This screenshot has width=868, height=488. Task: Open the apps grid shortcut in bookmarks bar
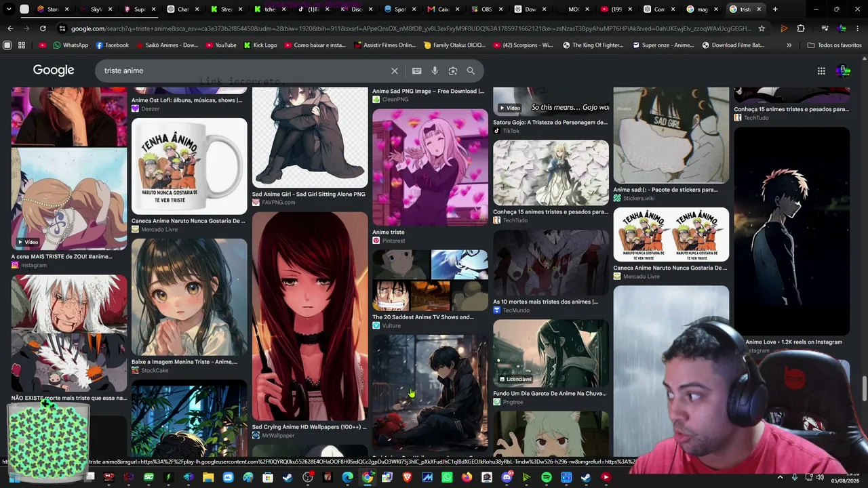(22, 45)
